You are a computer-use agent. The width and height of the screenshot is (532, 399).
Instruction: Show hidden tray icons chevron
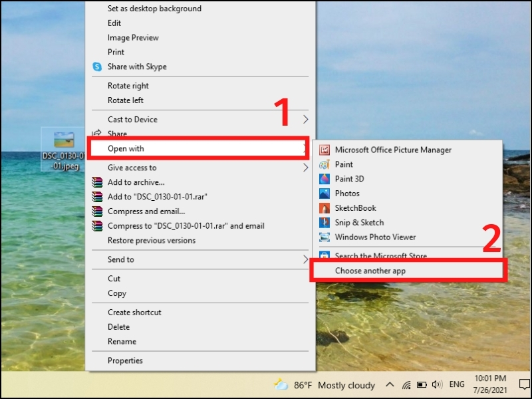pyautogui.click(x=390, y=385)
